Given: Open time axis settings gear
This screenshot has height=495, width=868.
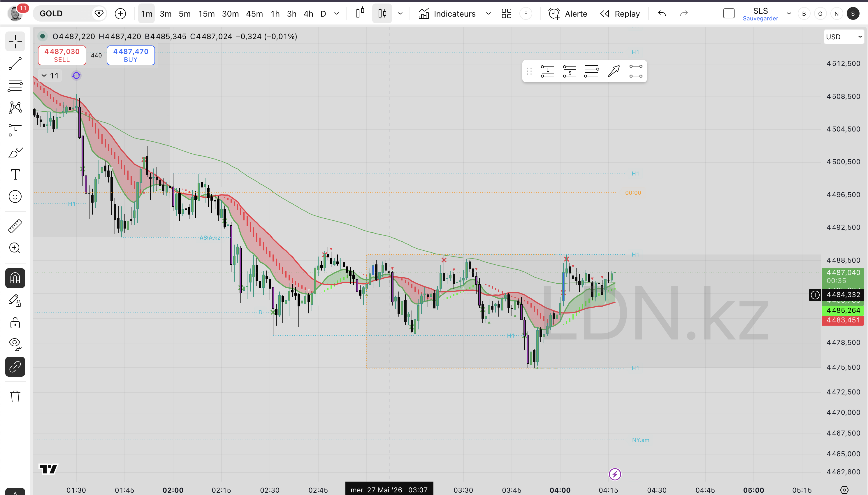Looking at the screenshot, I should tap(844, 490).
